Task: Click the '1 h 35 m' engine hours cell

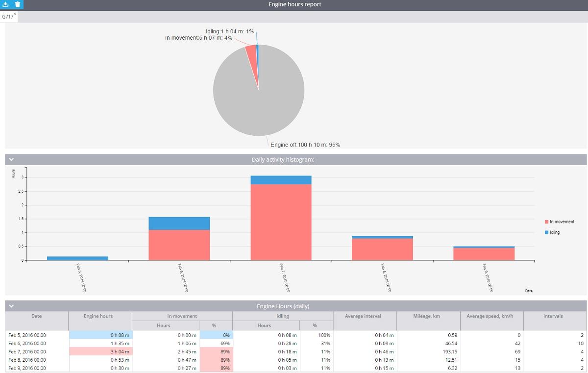Action: 100,344
